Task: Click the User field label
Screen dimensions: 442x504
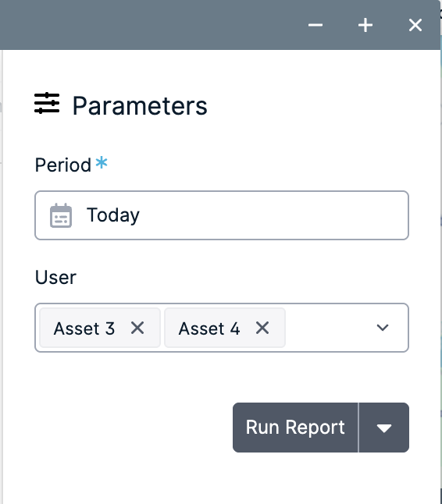Action: [55, 278]
